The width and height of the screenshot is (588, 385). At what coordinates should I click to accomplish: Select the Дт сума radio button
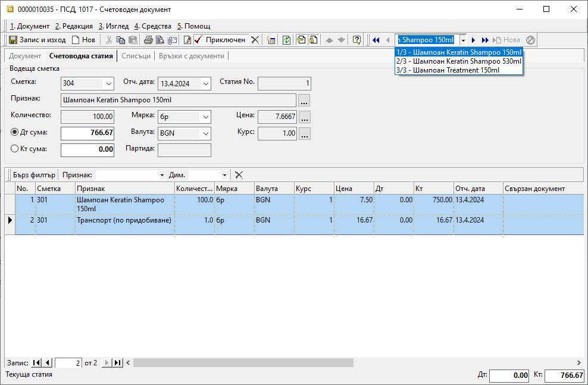point(15,133)
